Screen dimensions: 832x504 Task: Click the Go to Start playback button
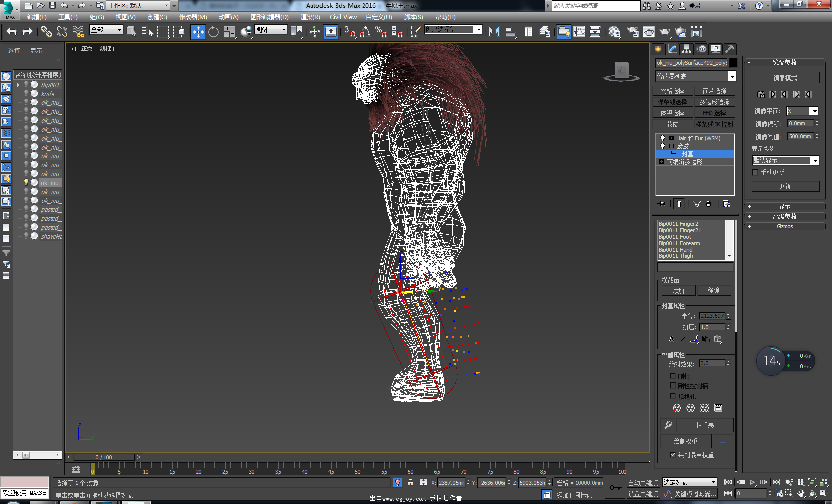(x=728, y=482)
